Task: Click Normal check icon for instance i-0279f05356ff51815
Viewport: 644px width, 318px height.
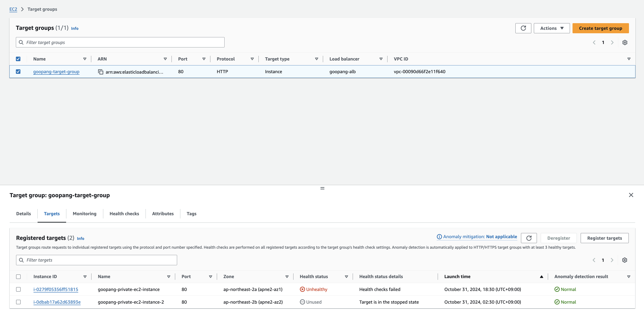Action: tap(557, 289)
